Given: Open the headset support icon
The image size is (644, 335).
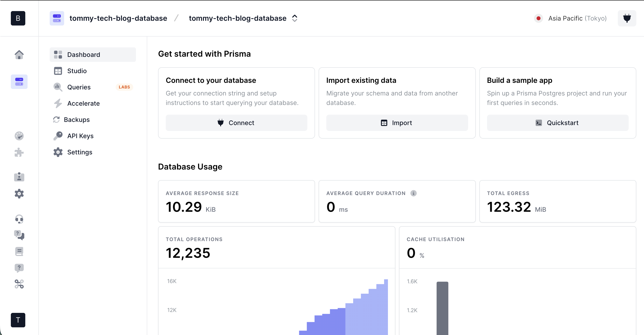Looking at the screenshot, I should (x=19, y=219).
